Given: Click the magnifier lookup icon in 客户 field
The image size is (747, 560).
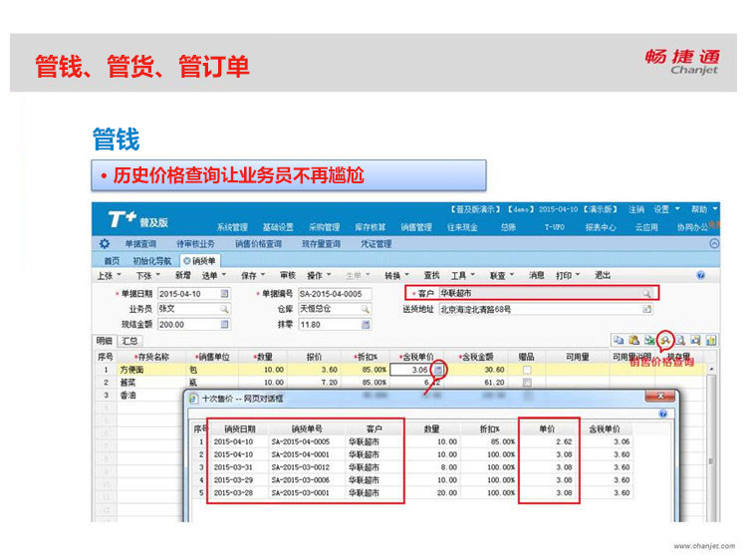Looking at the screenshot, I should (x=646, y=293).
